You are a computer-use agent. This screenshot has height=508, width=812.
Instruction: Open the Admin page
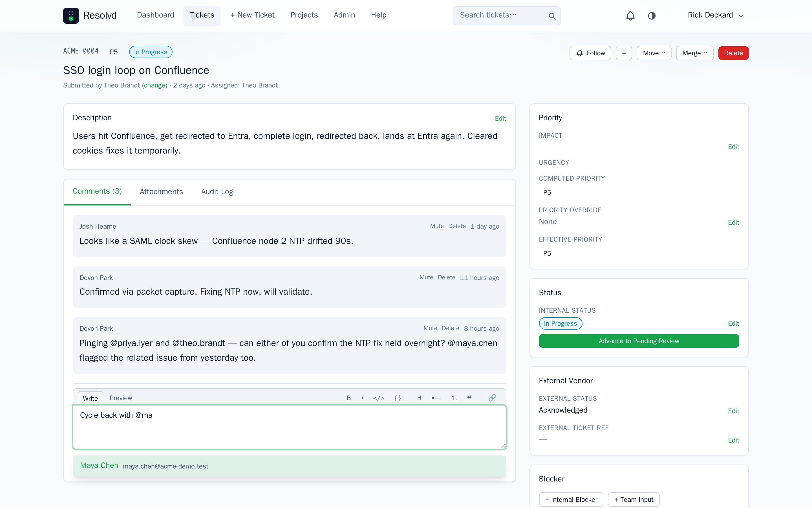click(x=344, y=15)
